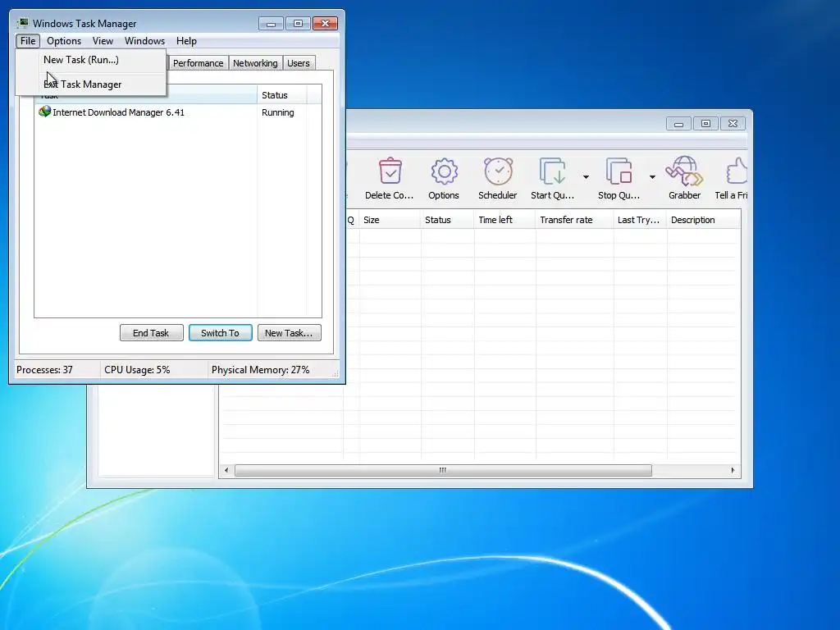Maximize the IDM window
Screen dimensions: 840x630
click(x=705, y=124)
